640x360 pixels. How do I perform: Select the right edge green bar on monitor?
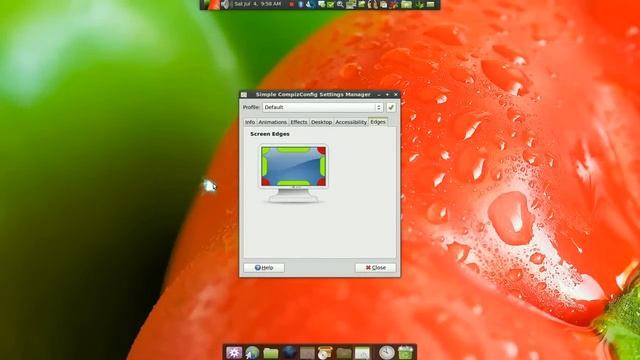click(x=323, y=166)
